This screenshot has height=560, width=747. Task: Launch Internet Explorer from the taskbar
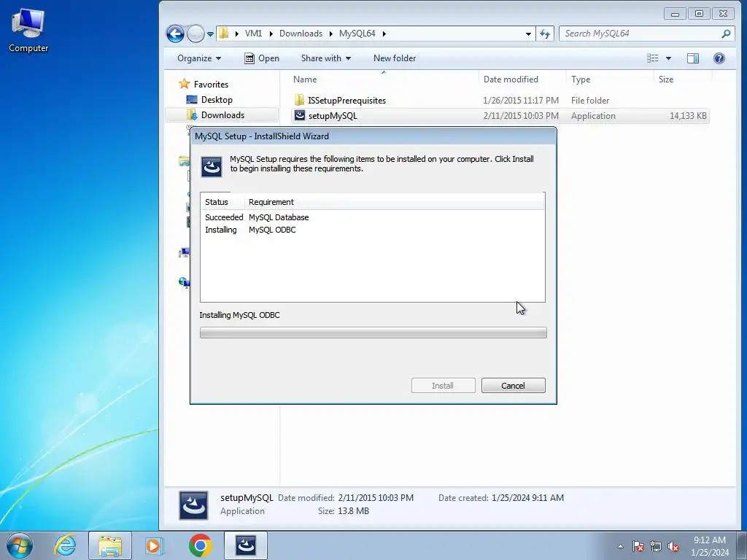[x=65, y=545]
